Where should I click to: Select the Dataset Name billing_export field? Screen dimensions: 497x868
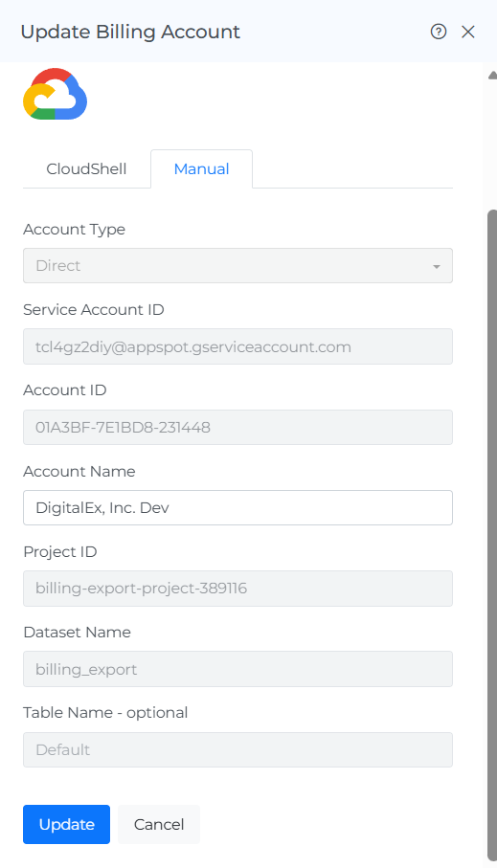237,669
